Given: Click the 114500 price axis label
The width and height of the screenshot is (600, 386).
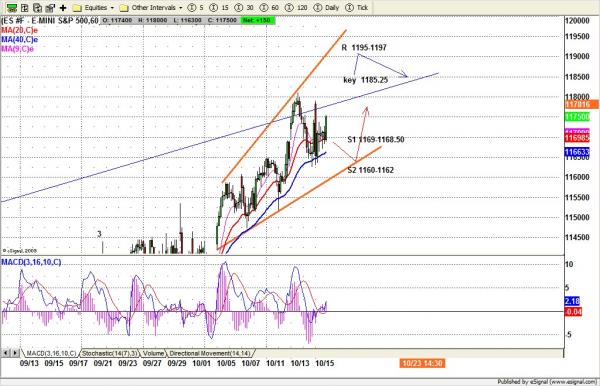Looking at the screenshot, I should click(577, 237).
